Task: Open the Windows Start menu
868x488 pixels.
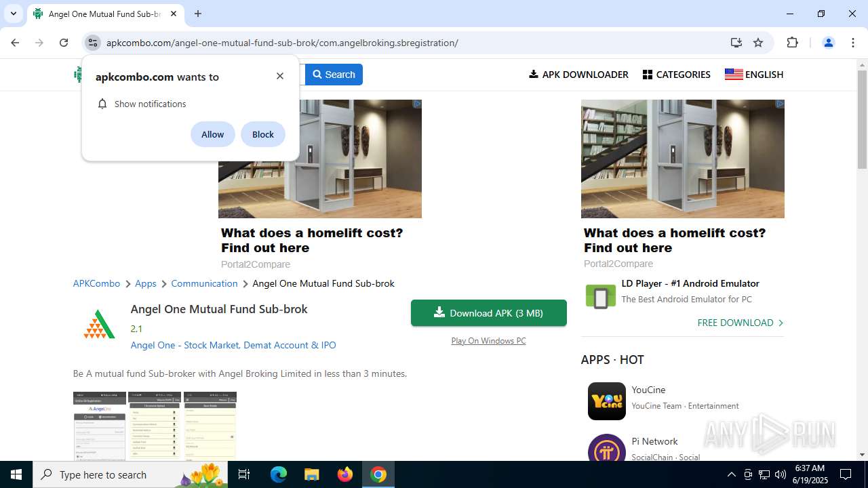Action: (16, 474)
